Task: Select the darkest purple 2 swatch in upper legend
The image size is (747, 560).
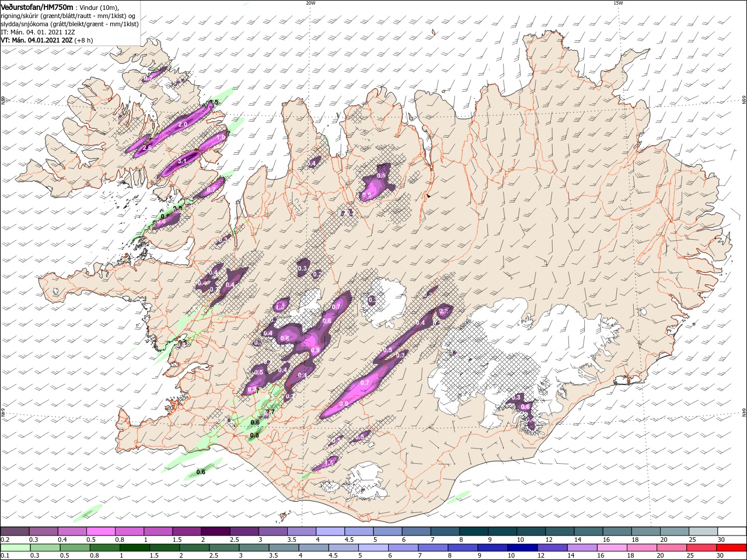Action: 216,531
